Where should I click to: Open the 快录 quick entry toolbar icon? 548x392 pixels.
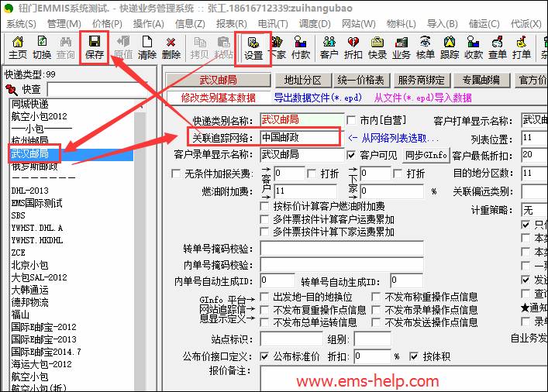coord(377,48)
